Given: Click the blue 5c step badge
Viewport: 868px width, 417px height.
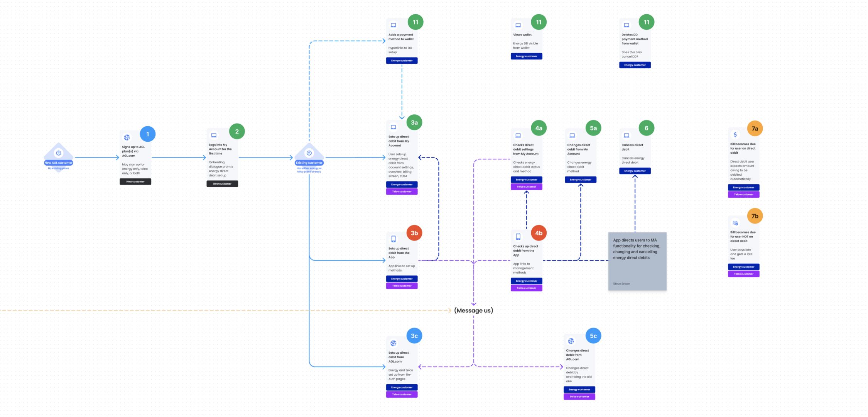Looking at the screenshot, I should tap(593, 336).
